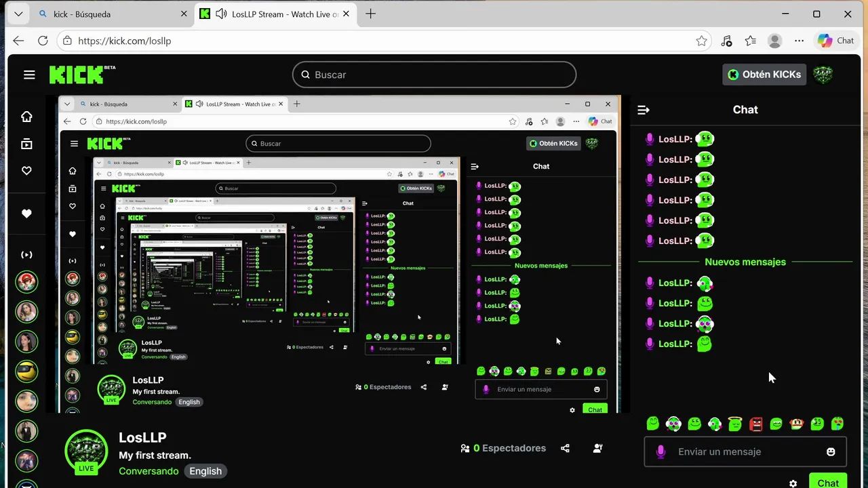Click the 0 Espectadores viewer count
This screenshot has height=488, width=868.
503,448
